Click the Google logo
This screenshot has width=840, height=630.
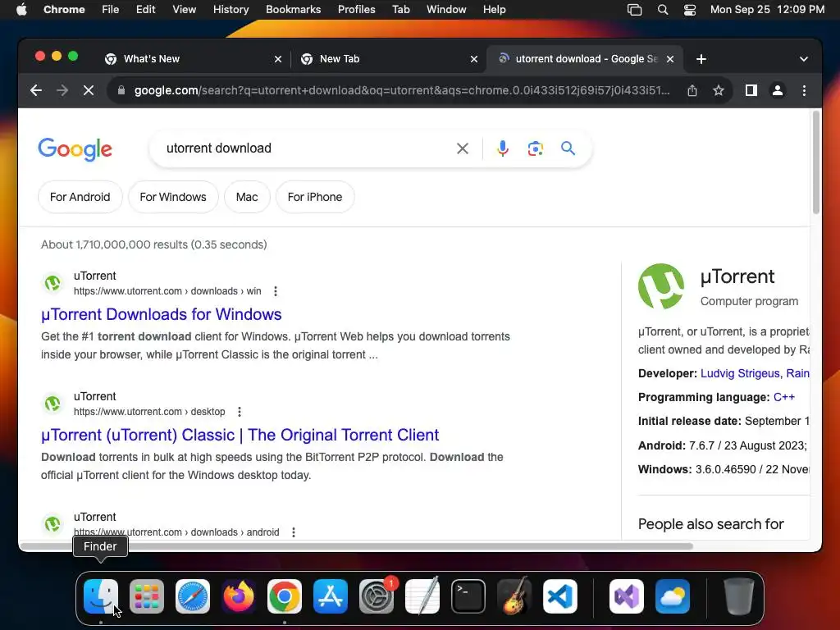point(75,149)
